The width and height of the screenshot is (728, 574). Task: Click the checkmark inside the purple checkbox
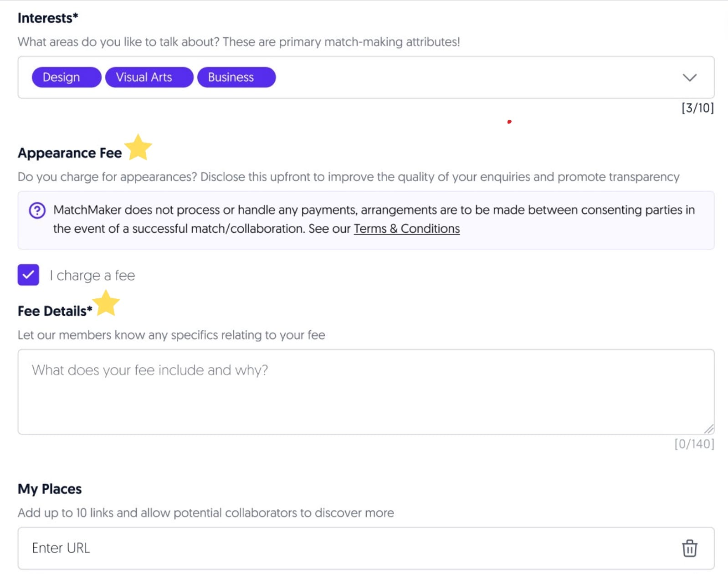point(28,275)
